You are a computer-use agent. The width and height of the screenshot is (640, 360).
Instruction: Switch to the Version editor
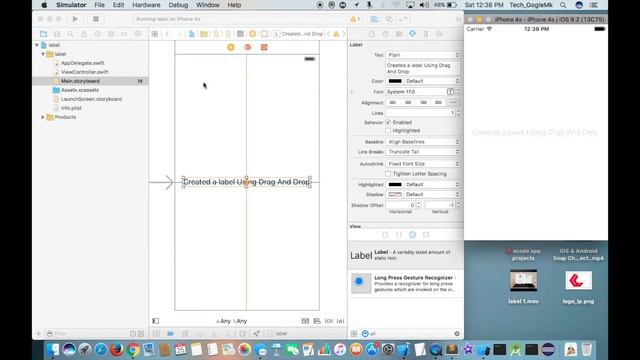click(x=404, y=19)
